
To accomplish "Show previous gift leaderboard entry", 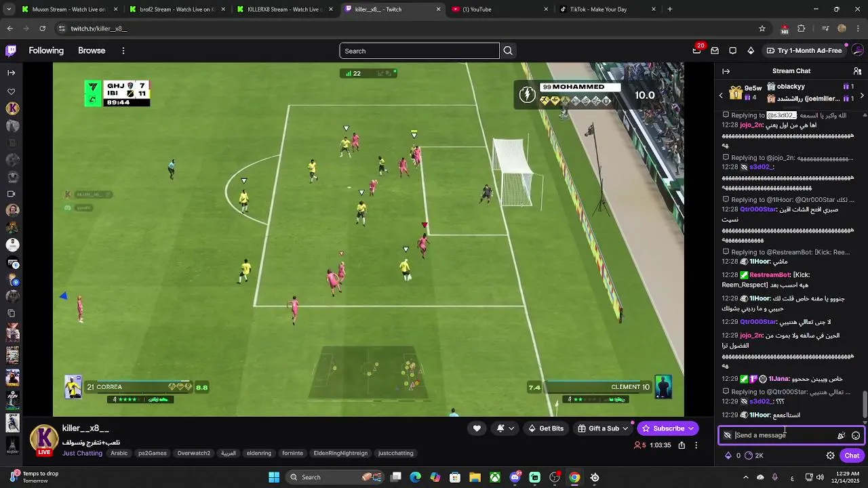I will [721, 96].
